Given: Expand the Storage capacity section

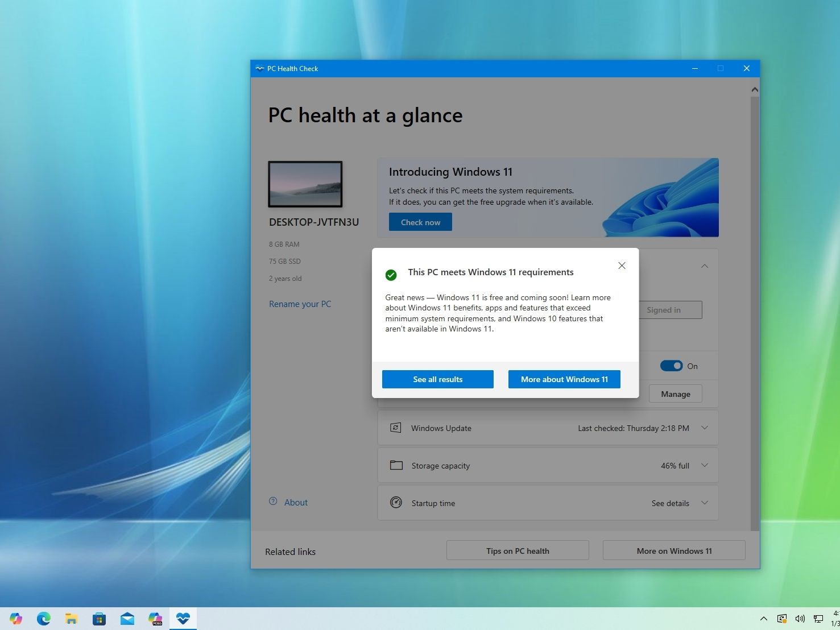Looking at the screenshot, I should point(705,465).
